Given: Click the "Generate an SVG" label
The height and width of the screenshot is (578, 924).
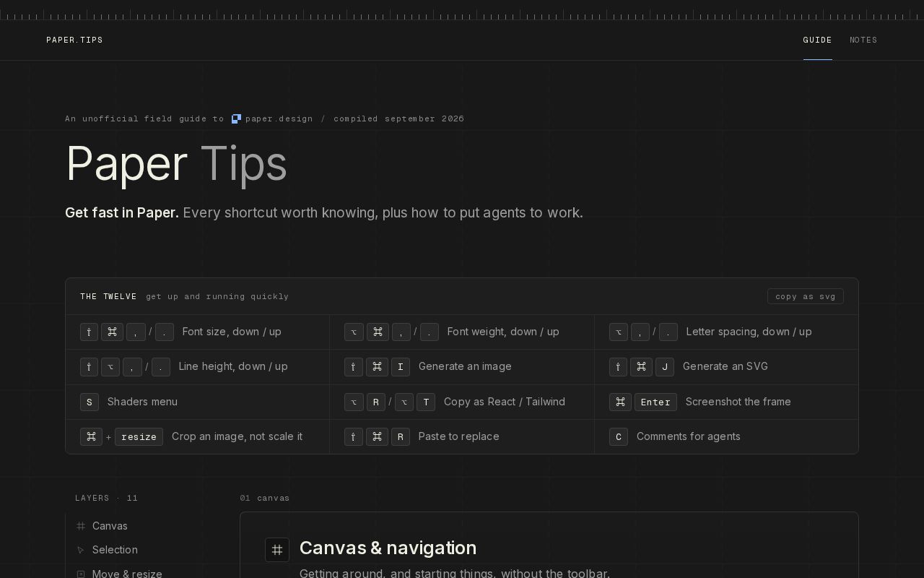Looking at the screenshot, I should coord(725,366).
